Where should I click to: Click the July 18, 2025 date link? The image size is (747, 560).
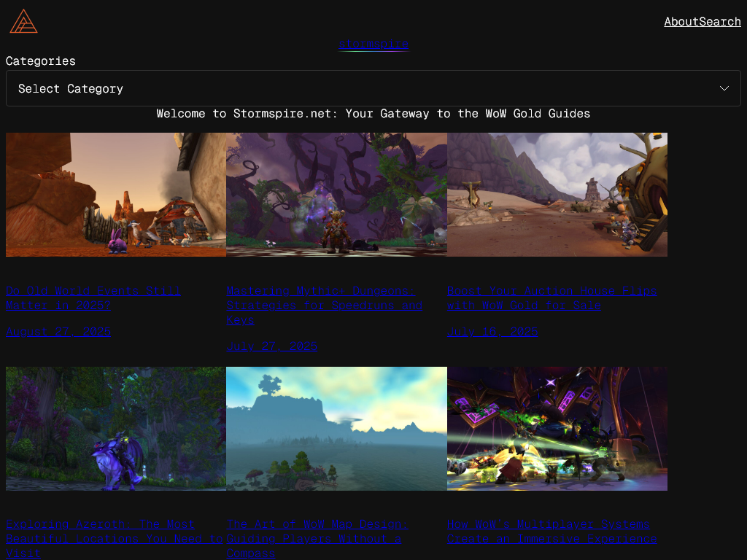[x=492, y=331]
